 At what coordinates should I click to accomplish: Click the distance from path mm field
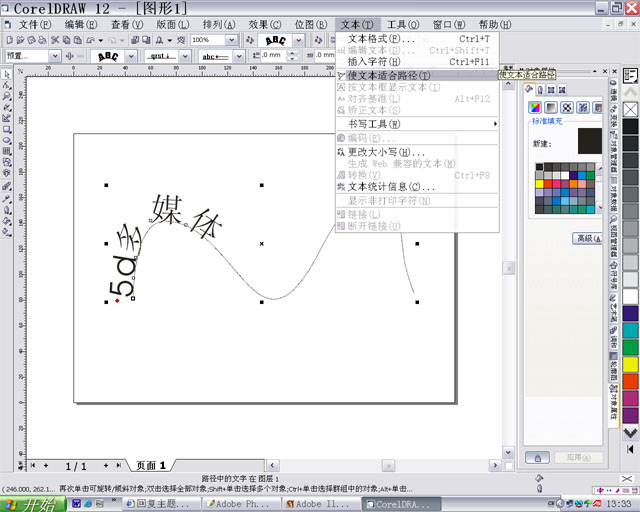[274, 55]
